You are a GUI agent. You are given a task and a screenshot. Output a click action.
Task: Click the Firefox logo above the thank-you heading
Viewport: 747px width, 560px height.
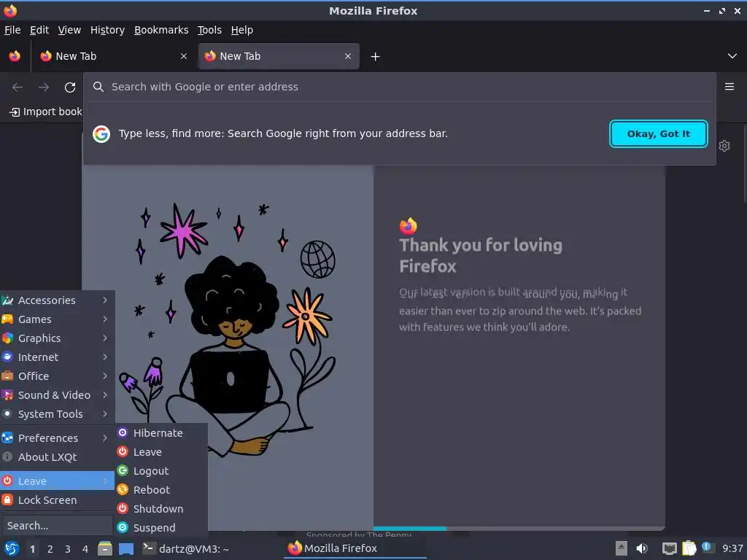point(409,226)
